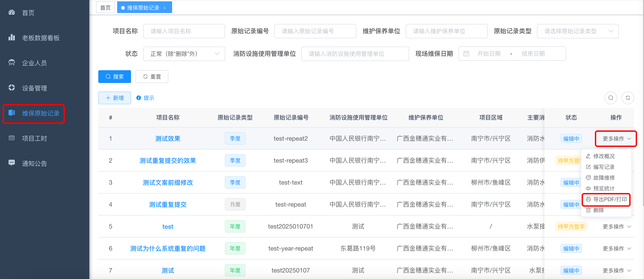This screenshot has width=644, height=279.
Task: Click the pencil icon for 修改概况
Action: [588, 156]
